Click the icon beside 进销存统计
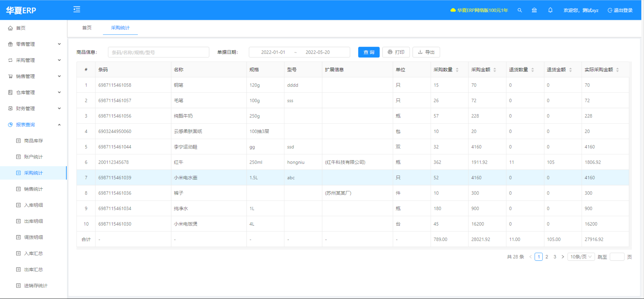This screenshot has width=644, height=299. pyautogui.click(x=18, y=286)
